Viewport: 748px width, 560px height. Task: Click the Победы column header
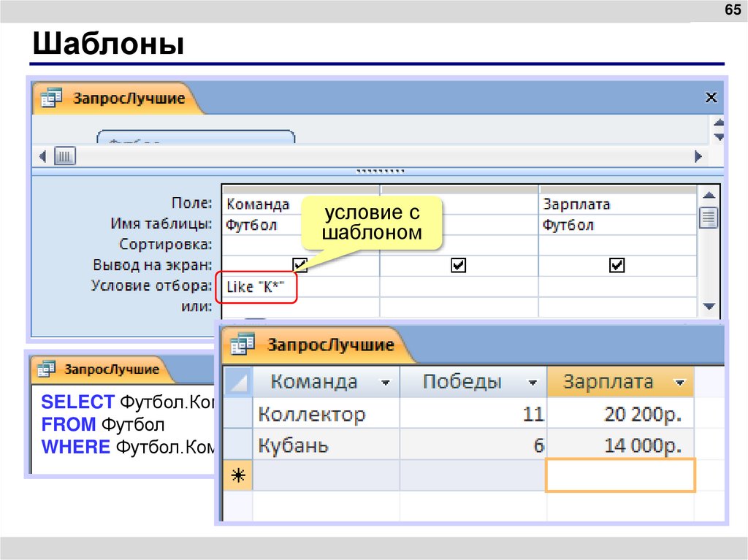[473, 383]
